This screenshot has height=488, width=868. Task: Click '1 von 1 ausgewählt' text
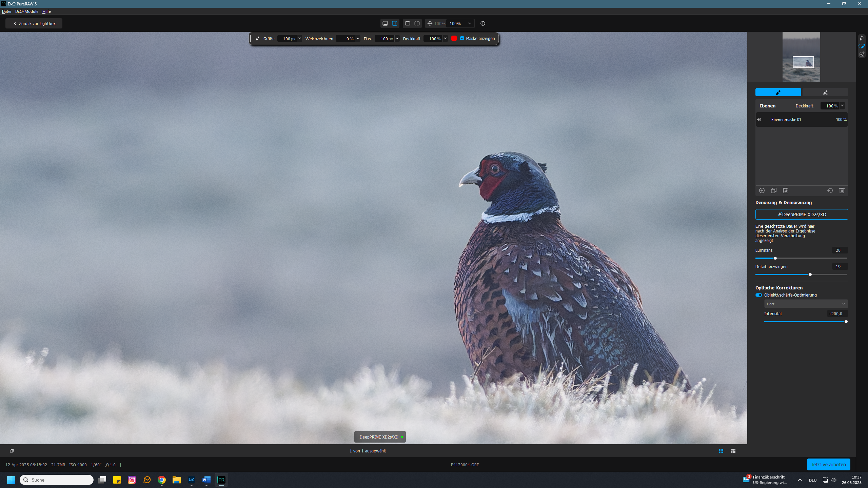pos(368,451)
